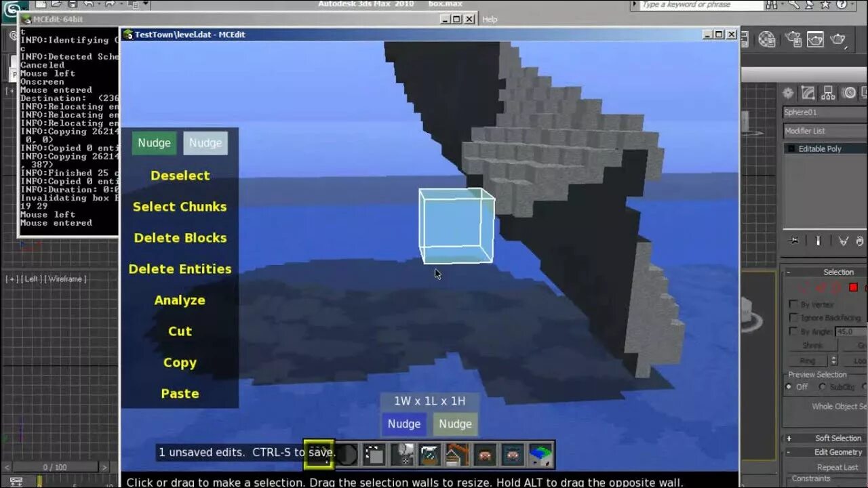Open the Motion panel icon in 3ds Max
868x488 pixels.
pos(849,93)
